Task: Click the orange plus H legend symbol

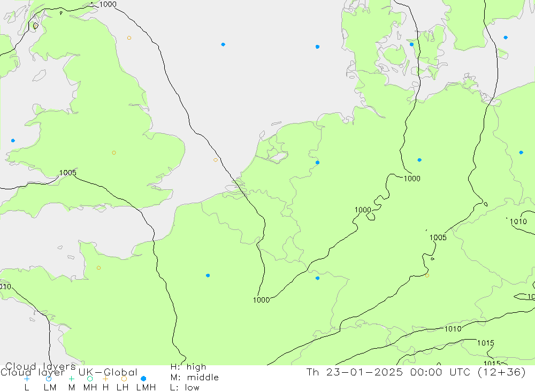Action: pyautogui.click(x=105, y=379)
